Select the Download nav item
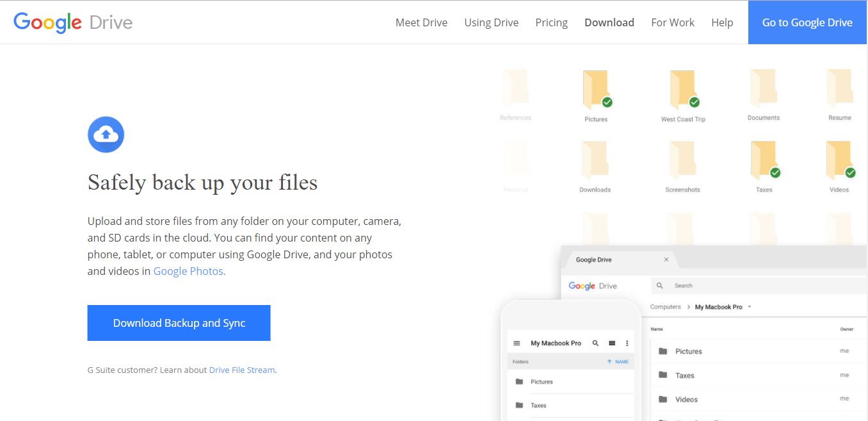Image resolution: width=868 pixels, height=421 pixels. 609,22
